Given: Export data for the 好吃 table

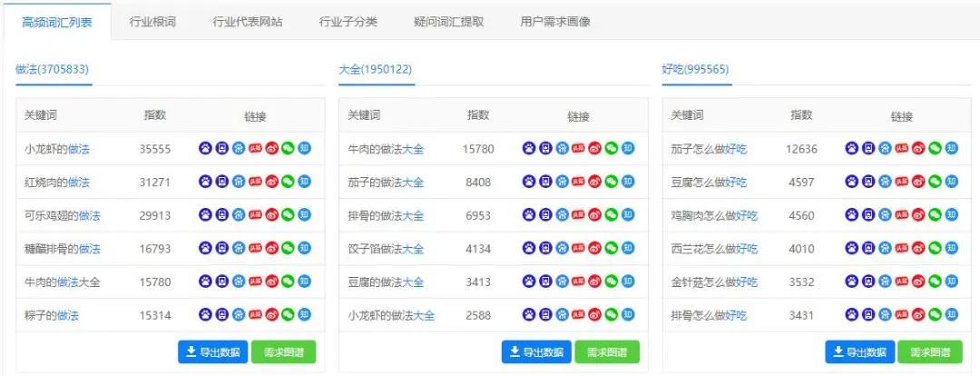Looking at the screenshot, I should pyautogui.click(x=860, y=351).
